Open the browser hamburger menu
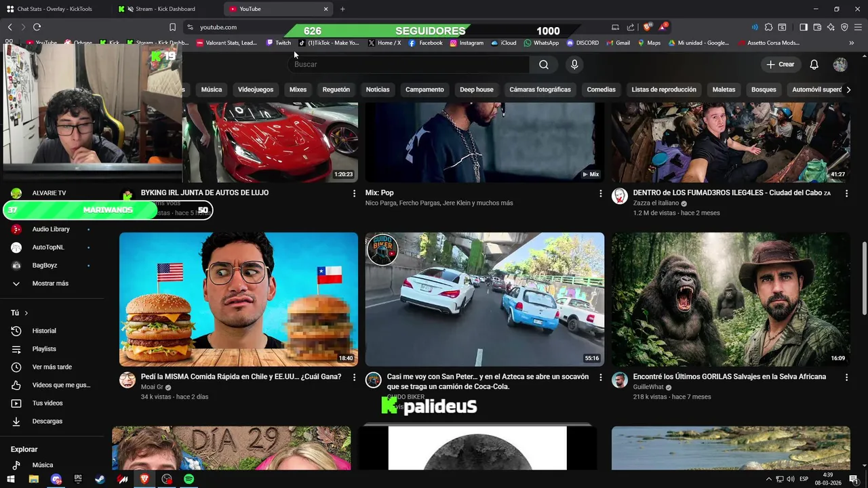 pos(859,27)
